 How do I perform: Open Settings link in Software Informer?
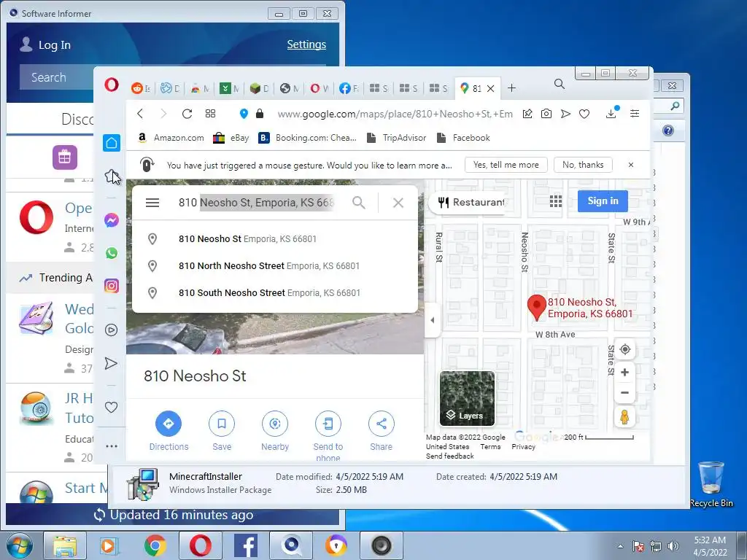(306, 44)
